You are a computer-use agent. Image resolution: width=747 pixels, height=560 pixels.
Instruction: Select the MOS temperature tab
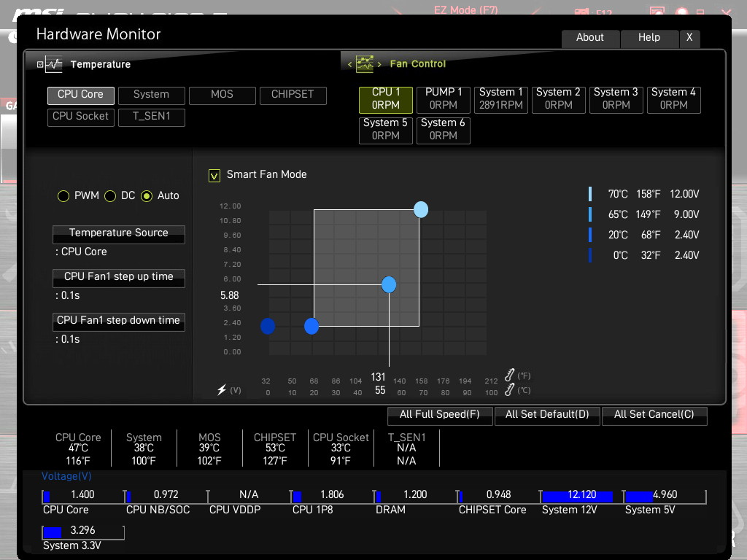coord(222,96)
